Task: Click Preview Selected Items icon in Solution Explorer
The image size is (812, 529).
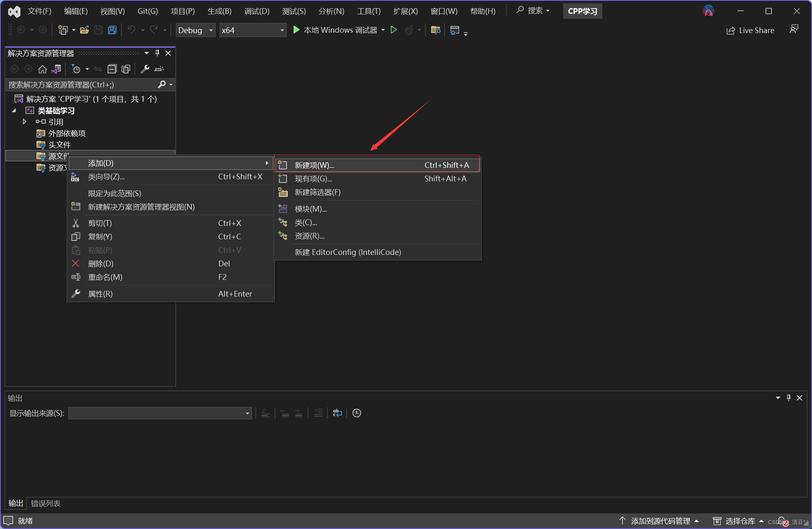Action: point(159,69)
